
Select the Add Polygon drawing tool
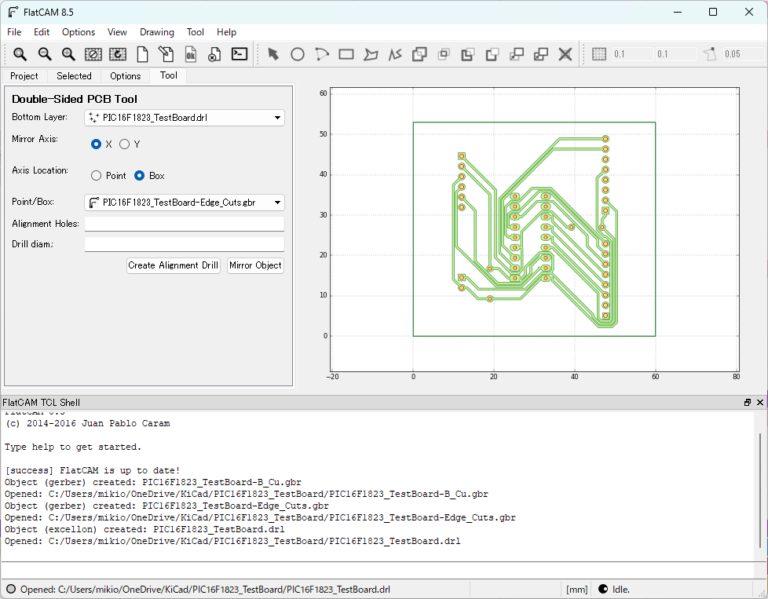coord(371,54)
